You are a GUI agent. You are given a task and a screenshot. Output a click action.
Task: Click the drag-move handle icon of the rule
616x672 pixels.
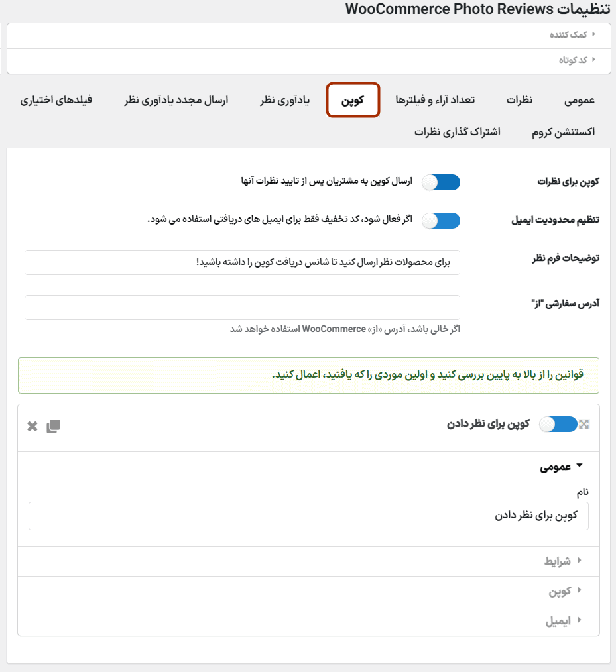coord(584,424)
